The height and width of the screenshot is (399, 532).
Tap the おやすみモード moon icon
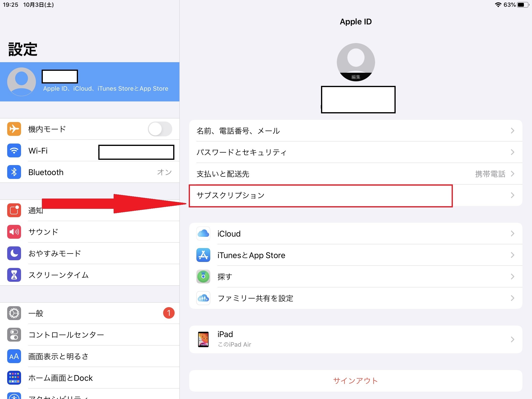[x=14, y=253]
